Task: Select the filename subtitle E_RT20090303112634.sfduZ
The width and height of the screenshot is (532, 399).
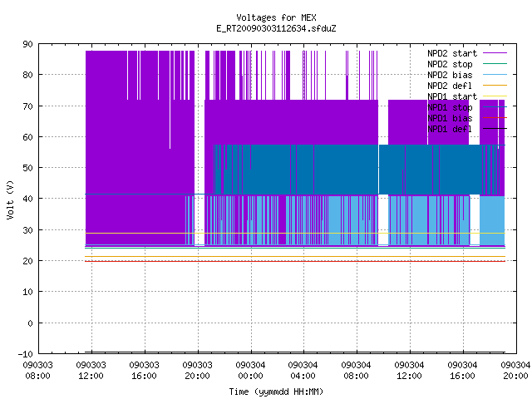Action: [276, 28]
